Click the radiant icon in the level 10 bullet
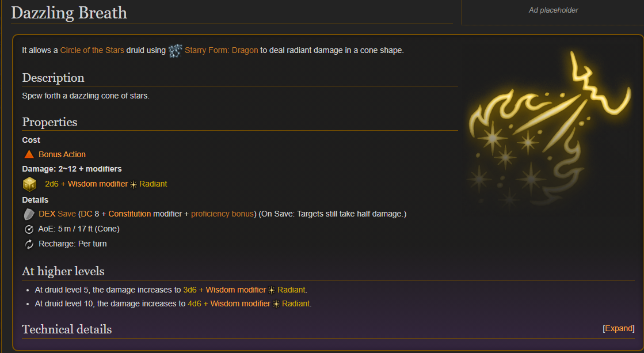The width and height of the screenshot is (644, 353). 276,304
